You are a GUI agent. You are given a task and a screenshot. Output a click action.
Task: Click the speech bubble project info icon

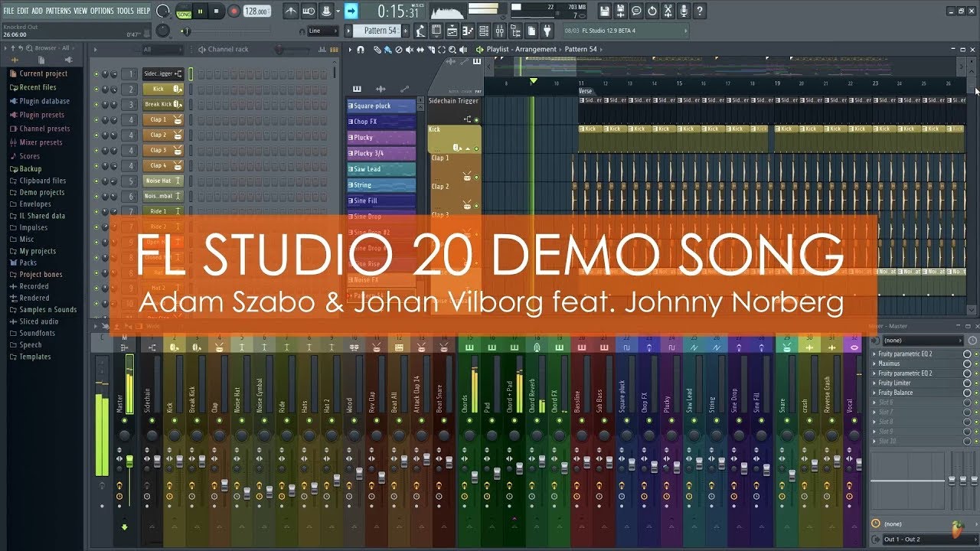click(x=636, y=11)
